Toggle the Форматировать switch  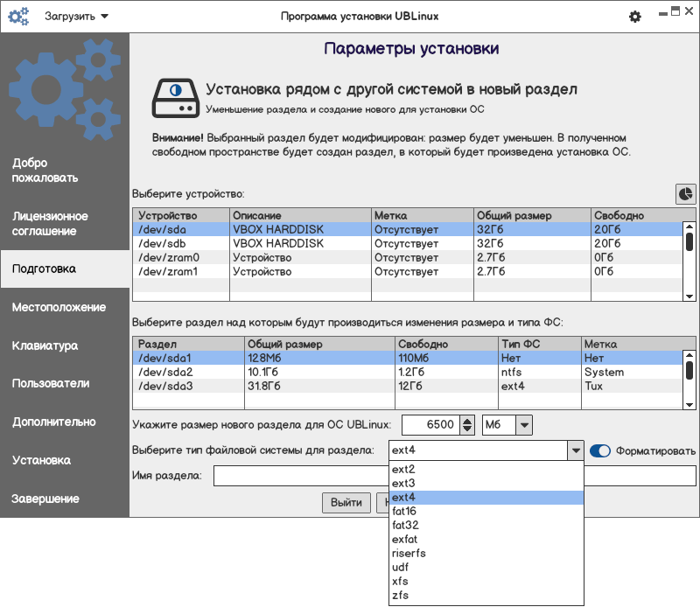point(600,450)
